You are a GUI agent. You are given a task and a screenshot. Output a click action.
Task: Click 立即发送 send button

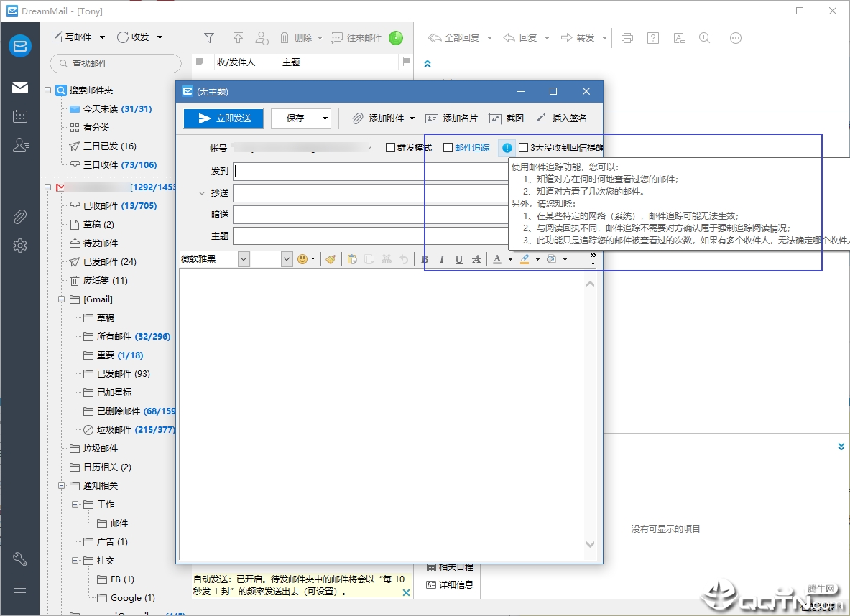[223, 118]
